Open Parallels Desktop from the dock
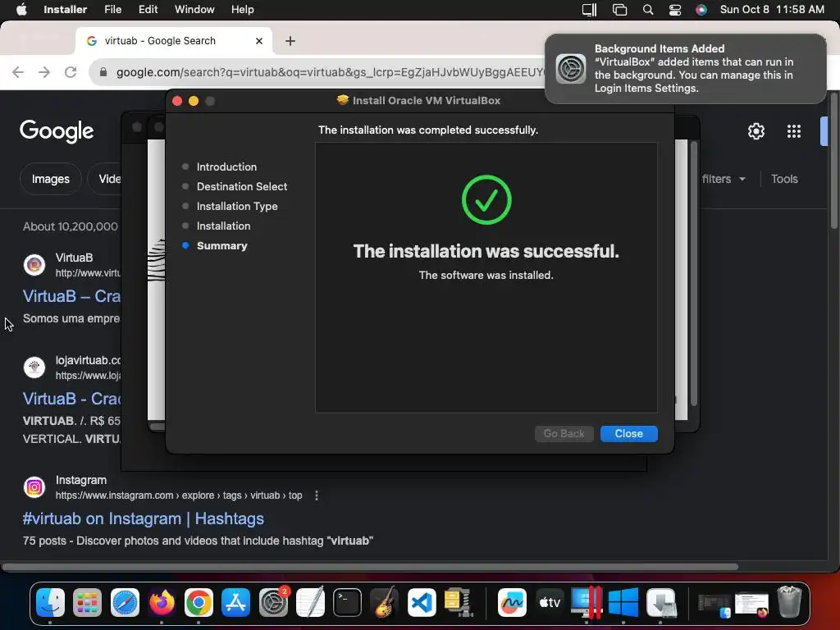Viewport: 840px width, 630px height. (586, 603)
